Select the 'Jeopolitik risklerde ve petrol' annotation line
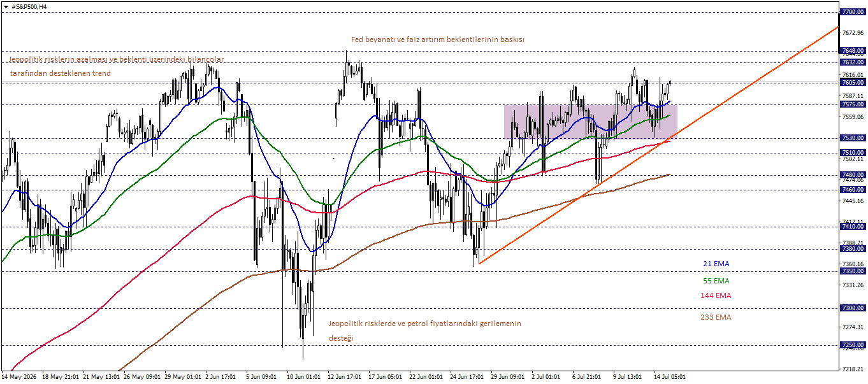The image size is (868, 384). pyautogui.click(x=424, y=324)
